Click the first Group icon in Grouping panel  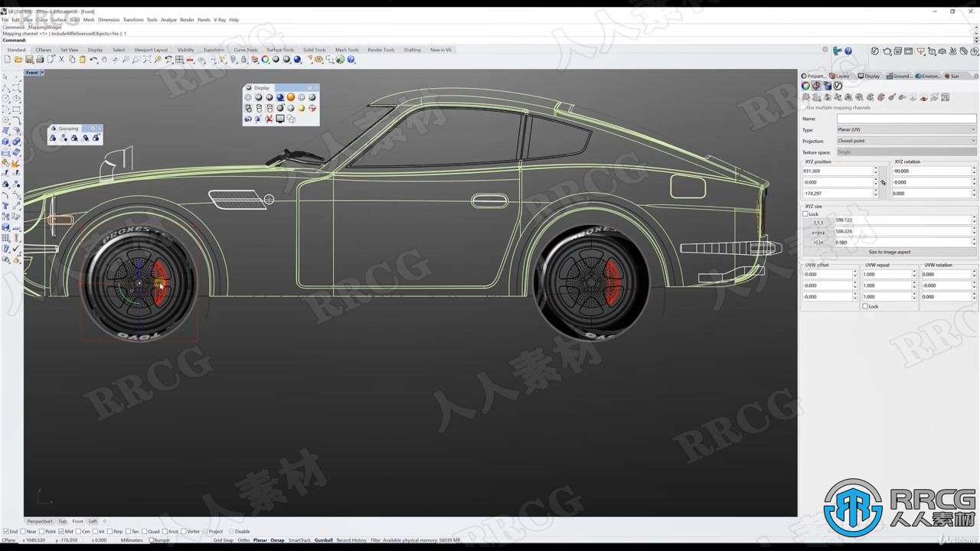[x=53, y=138]
